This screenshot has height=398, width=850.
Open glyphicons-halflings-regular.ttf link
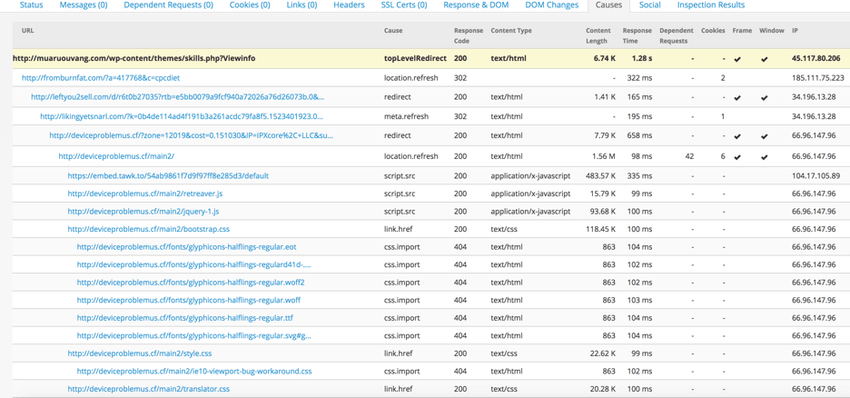tap(185, 318)
